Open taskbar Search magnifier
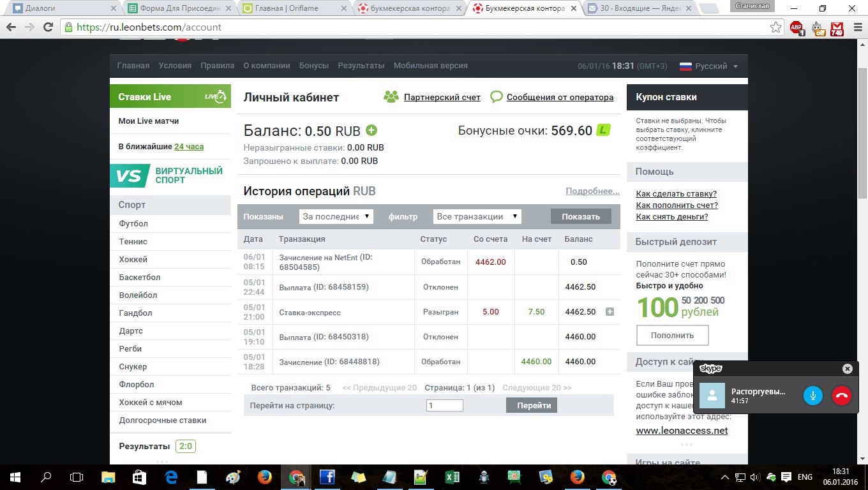The width and height of the screenshot is (868, 490). pyautogui.click(x=46, y=477)
